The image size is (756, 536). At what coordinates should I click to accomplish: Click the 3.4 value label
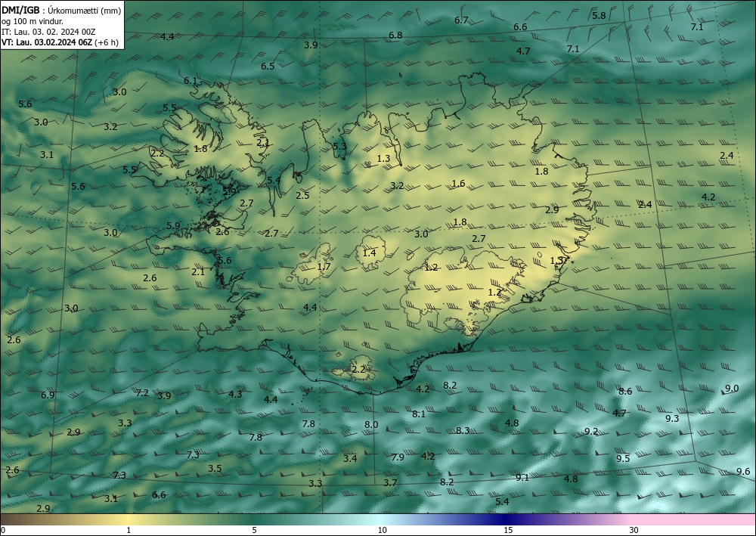coord(350,458)
